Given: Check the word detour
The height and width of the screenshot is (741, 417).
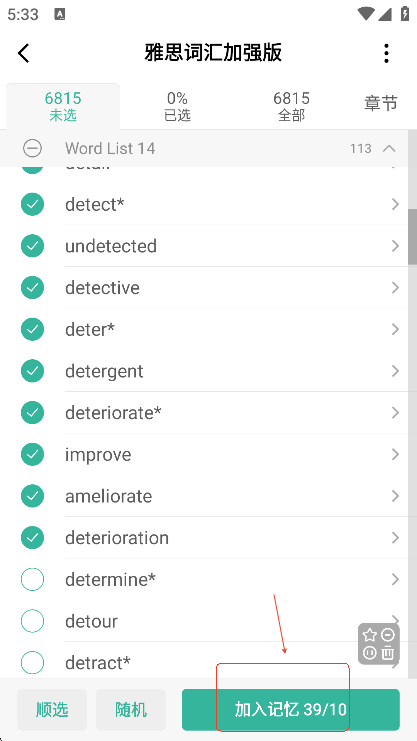Looking at the screenshot, I should tap(32, 621).
